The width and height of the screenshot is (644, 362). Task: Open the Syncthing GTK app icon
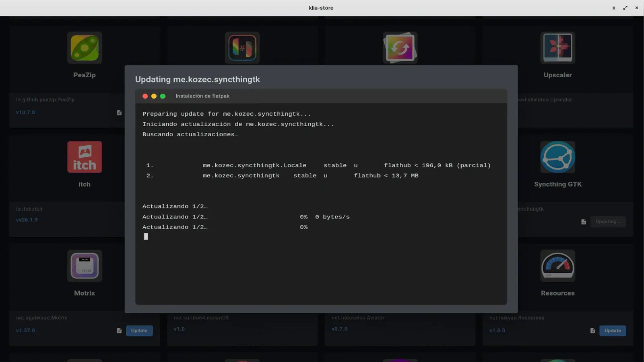(x=558, y=157)
